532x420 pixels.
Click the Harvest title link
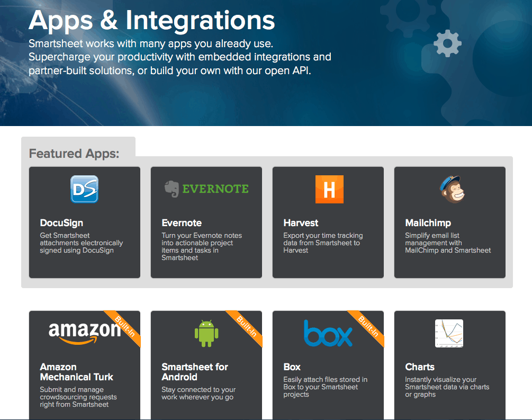[x=301, y=223]
